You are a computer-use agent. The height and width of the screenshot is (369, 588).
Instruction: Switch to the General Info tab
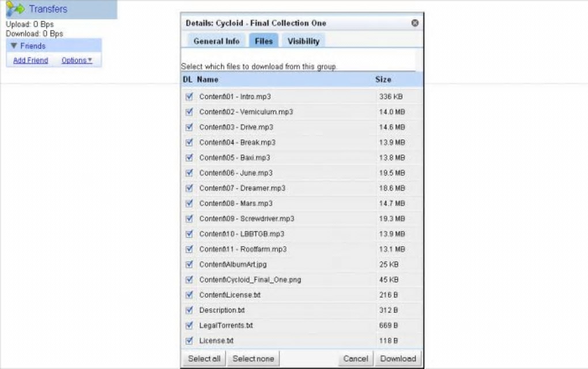coord(216,41)
